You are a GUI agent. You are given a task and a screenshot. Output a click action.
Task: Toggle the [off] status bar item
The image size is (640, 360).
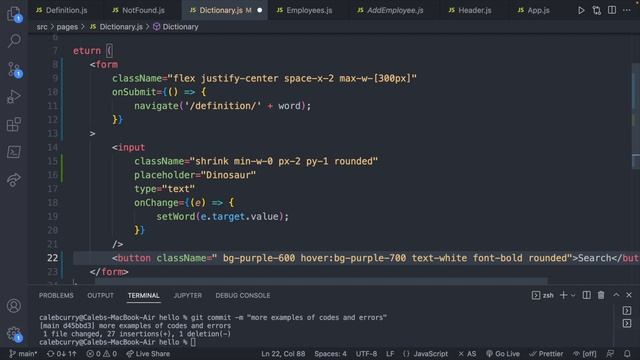point(584,353)
